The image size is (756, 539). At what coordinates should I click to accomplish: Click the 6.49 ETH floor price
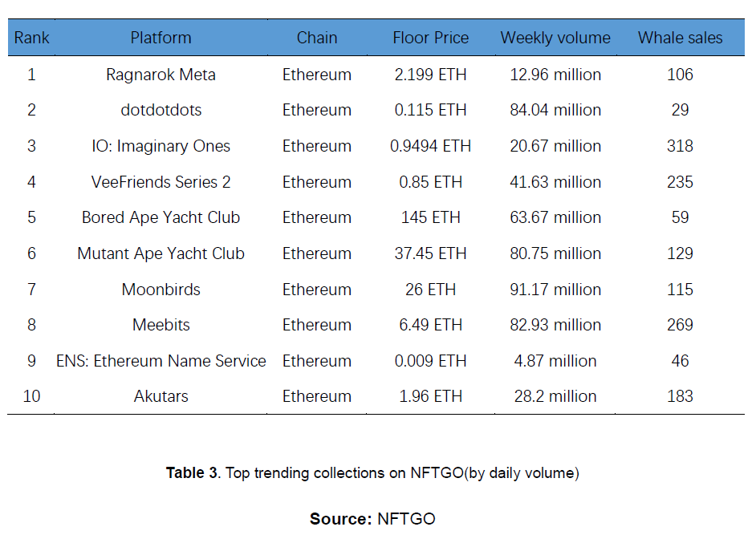pos(430,325)
